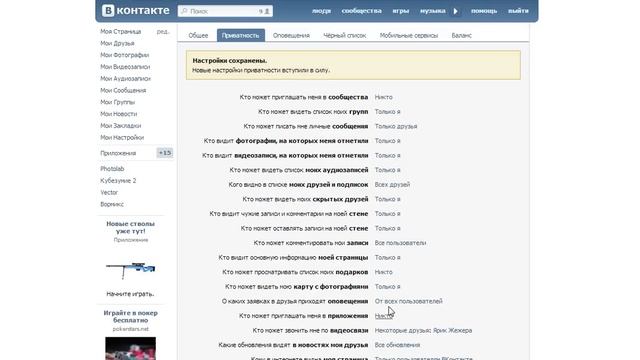Change value for основную информацию моей страницы
The width and height of the screenshot is (640, 360).
pyautogui.click(x=387, y=258)
